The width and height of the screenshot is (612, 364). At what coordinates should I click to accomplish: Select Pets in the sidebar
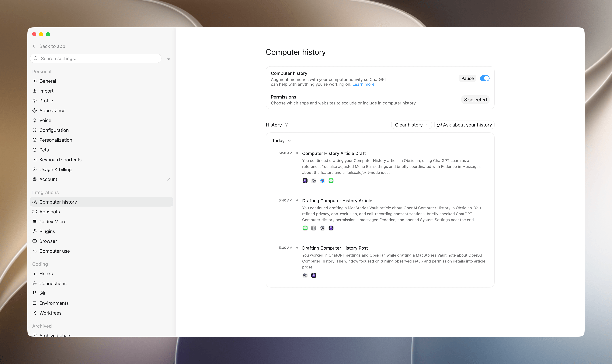tap(101, 150)
